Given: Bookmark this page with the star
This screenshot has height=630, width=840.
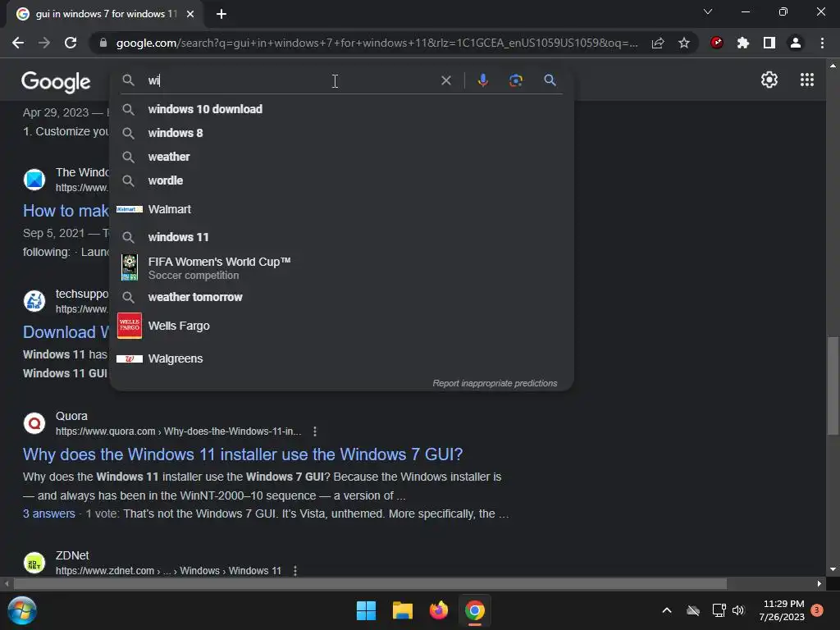Looking at the screenshot, I should coord(683,43).
